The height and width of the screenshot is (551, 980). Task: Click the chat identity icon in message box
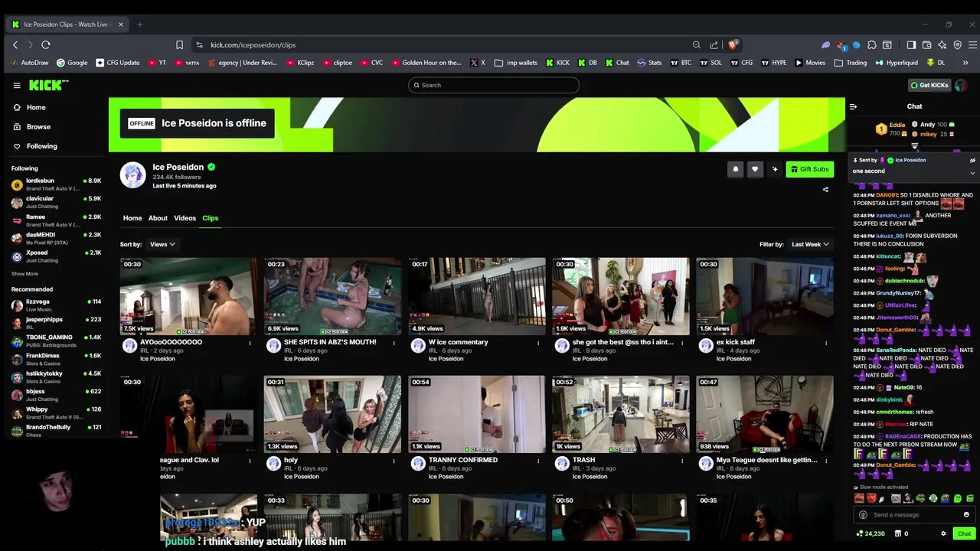[x=863, y=515]
